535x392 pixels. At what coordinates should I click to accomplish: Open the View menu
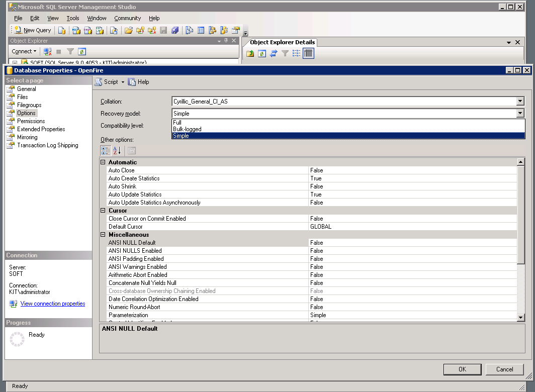point(53,18)
